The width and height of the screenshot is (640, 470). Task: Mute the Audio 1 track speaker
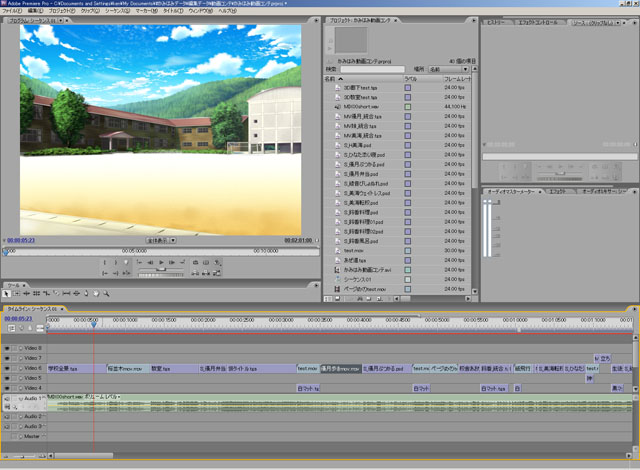click(x=7, y=399)
